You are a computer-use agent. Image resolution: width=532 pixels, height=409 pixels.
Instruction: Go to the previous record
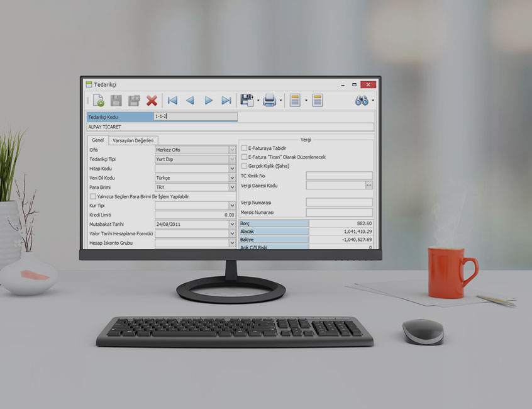pos(190,101)
